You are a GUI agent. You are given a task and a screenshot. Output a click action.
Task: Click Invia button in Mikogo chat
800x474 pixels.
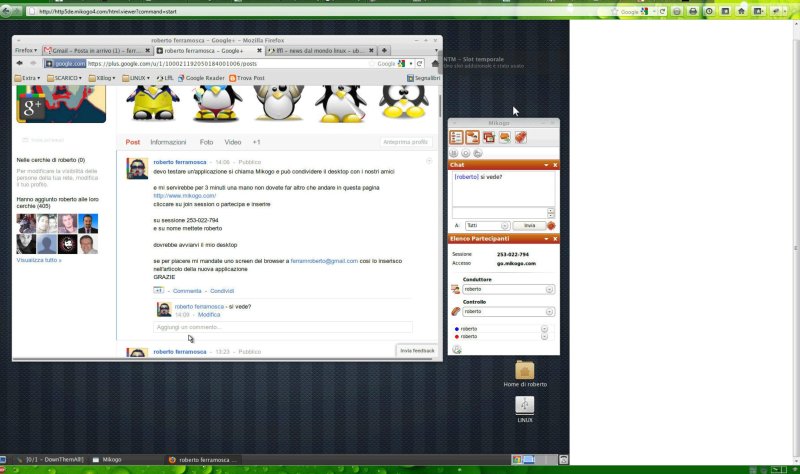coord(529,226)
